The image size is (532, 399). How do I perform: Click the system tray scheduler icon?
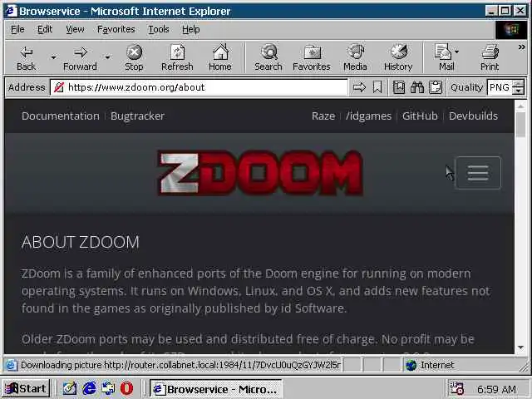point(456,389)
